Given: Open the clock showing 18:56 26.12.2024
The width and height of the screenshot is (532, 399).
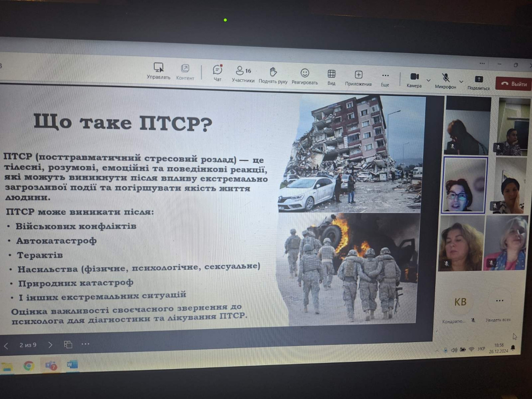Looking at the screenshot, I should [x=499, y=348].
